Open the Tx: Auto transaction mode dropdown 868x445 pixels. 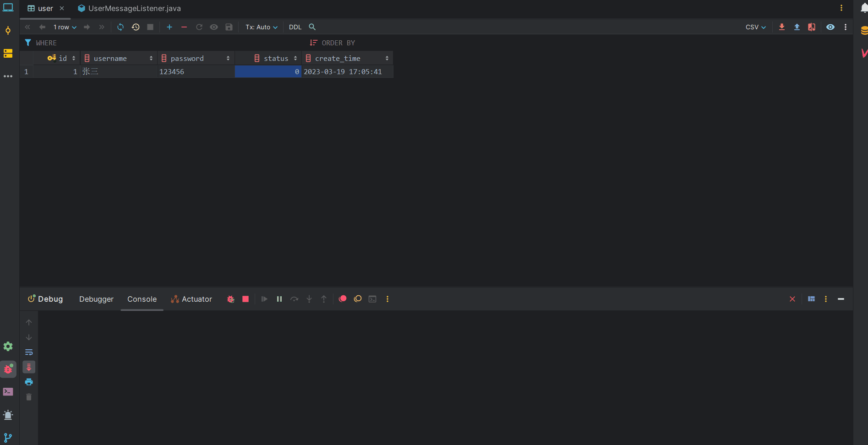261,27
